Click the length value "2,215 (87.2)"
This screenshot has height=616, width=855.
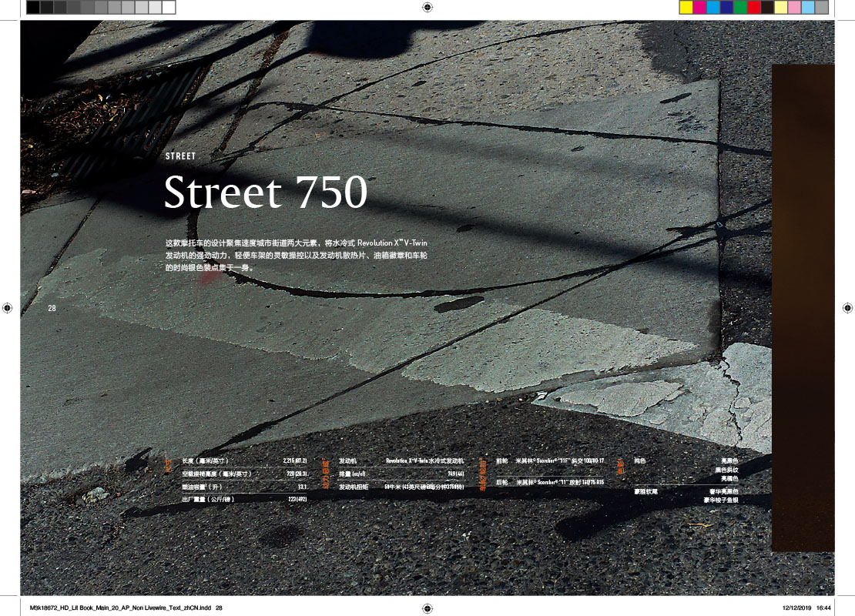pyautogui.click(x=295, y=460)
